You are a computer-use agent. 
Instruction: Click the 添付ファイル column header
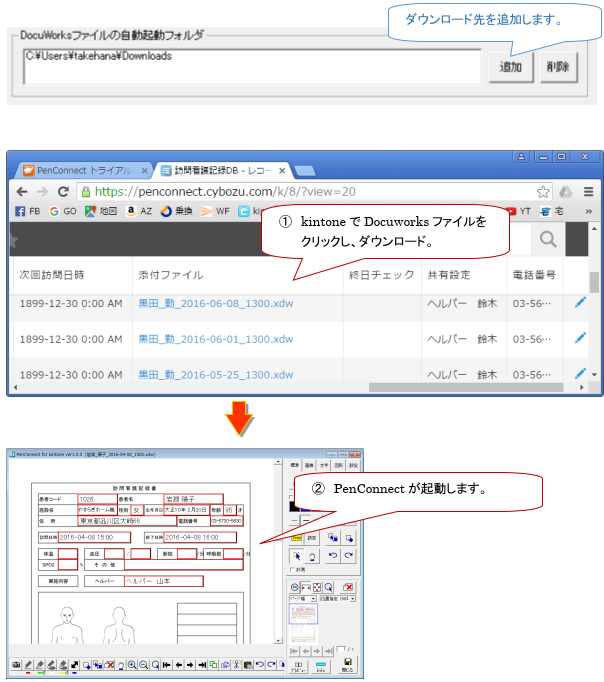170,275
